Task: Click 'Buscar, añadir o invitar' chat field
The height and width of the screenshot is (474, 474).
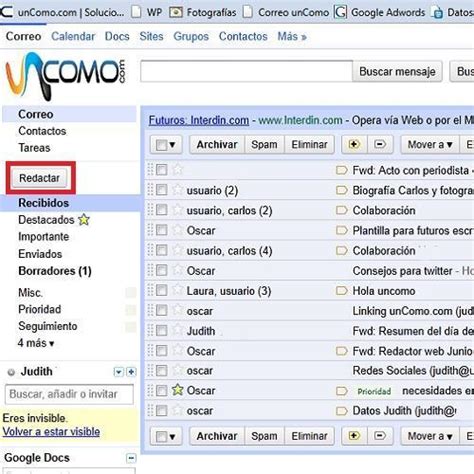Action: point(69,394)
